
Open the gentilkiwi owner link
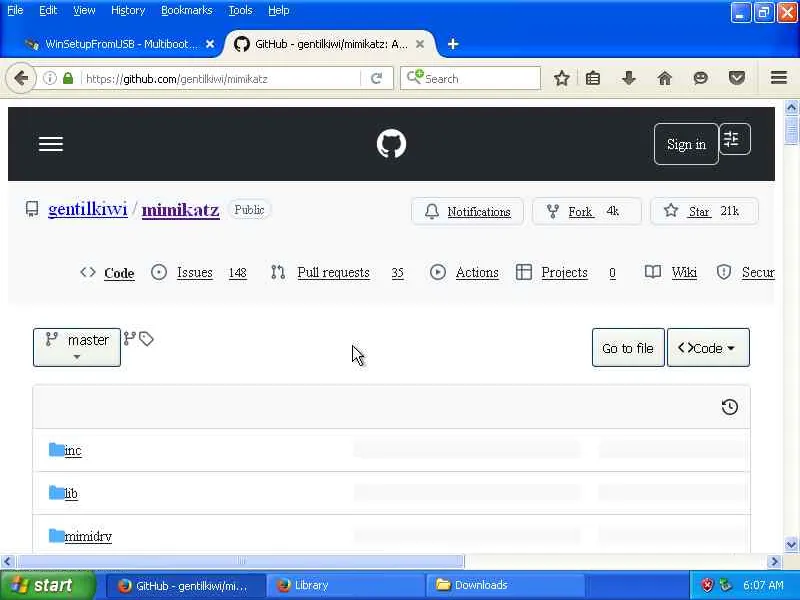click(88, 209)
